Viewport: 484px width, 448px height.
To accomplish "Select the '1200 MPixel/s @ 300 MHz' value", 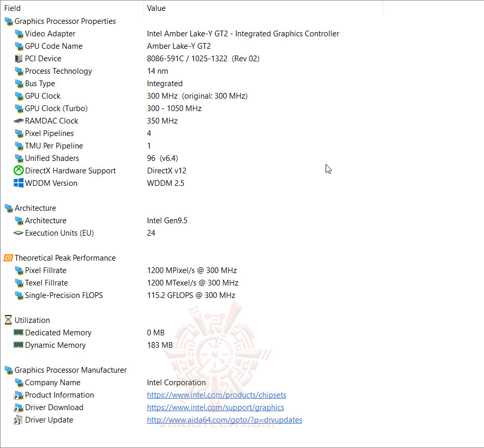I will (x=192, y=270).
